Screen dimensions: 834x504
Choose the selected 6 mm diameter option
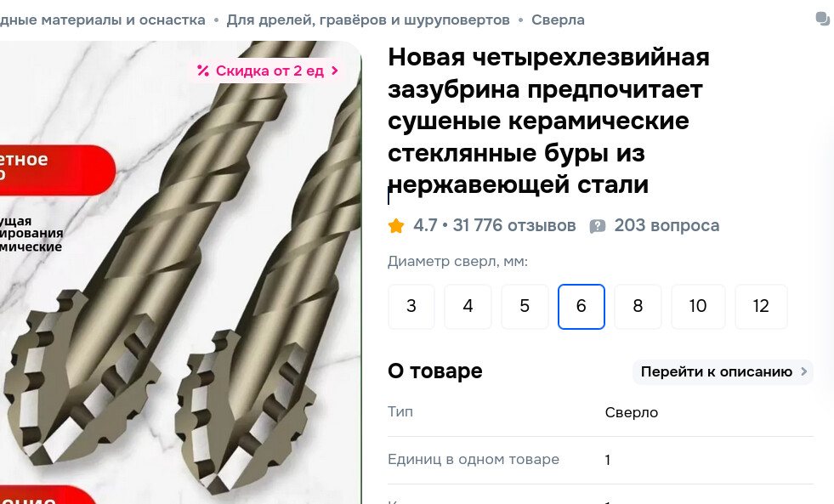tap(582, 306)
